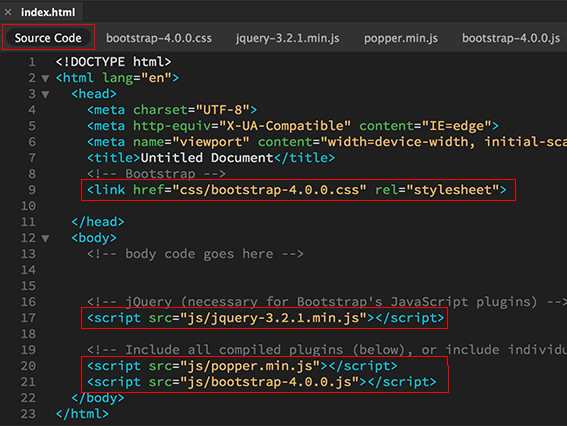Click the Untitled Document title text
Viewport: 567px width, 426px height.
[207, 158]
